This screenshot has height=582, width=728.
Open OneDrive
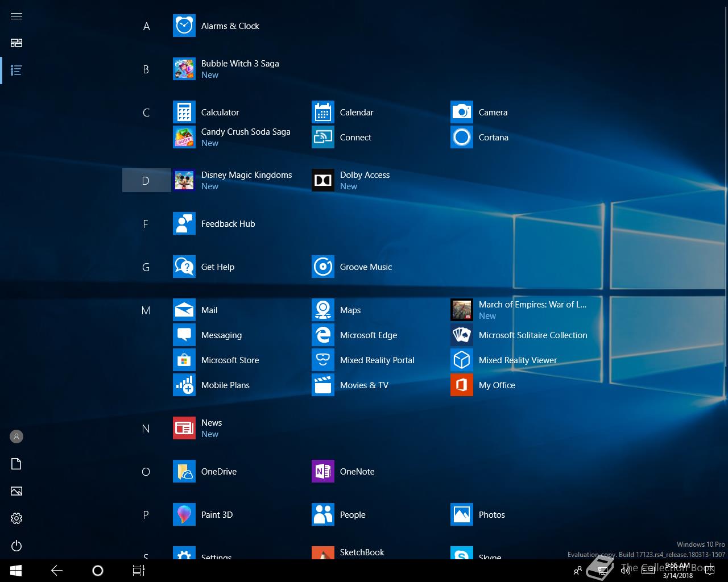coord(240,472)
